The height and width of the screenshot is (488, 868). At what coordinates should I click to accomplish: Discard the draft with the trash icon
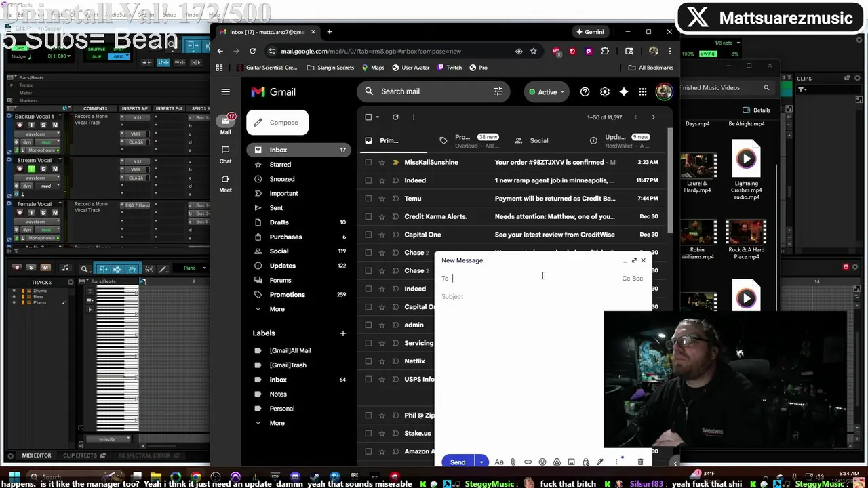(640, 462)
